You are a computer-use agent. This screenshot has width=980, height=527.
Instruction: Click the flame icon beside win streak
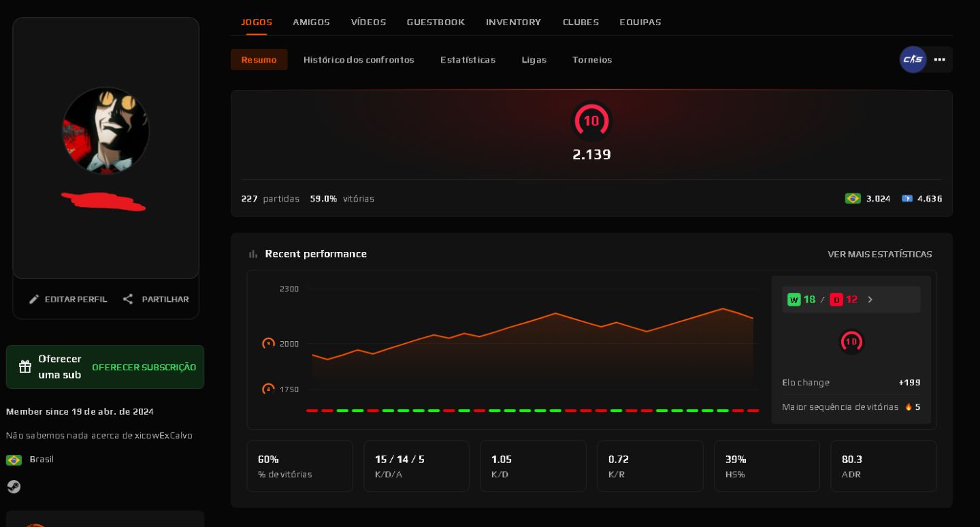[x=908, y=407]
